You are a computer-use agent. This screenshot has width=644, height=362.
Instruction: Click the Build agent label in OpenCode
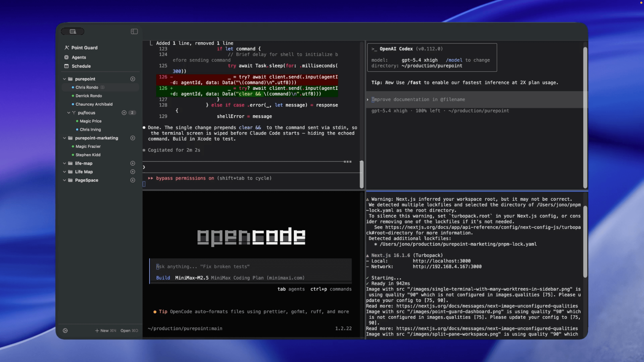163,278
